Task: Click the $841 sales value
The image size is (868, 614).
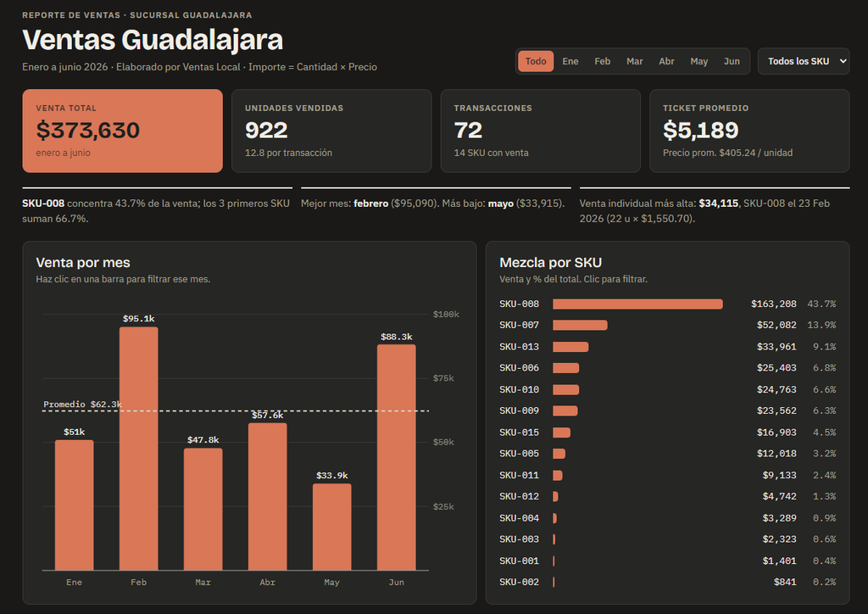Action: point(785,582)
